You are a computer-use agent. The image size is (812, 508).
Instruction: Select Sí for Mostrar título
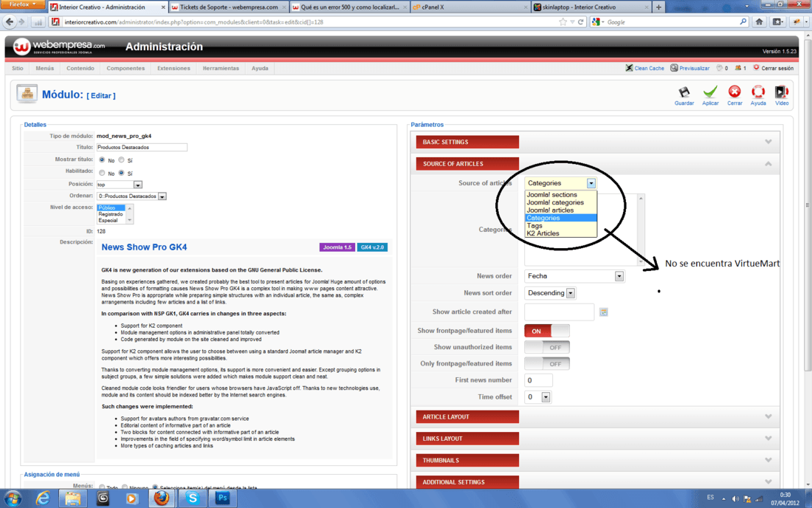point(121,160)
